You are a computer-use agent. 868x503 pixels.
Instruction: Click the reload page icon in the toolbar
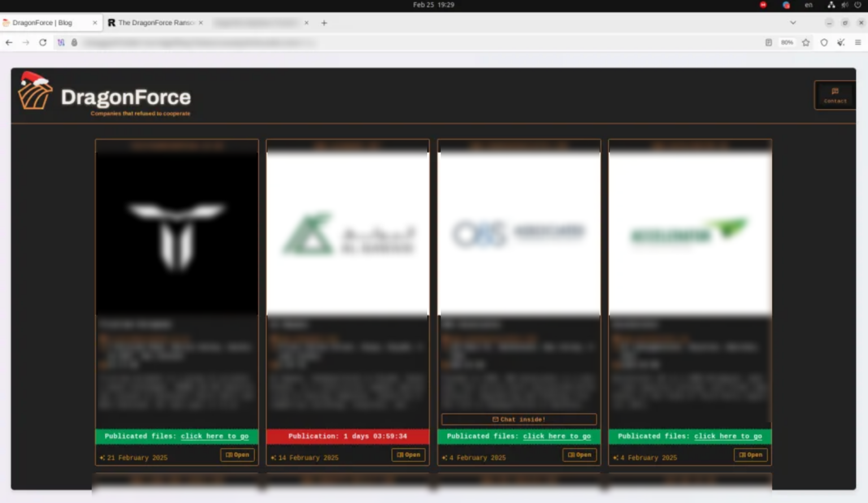click(x=43, y=42)
